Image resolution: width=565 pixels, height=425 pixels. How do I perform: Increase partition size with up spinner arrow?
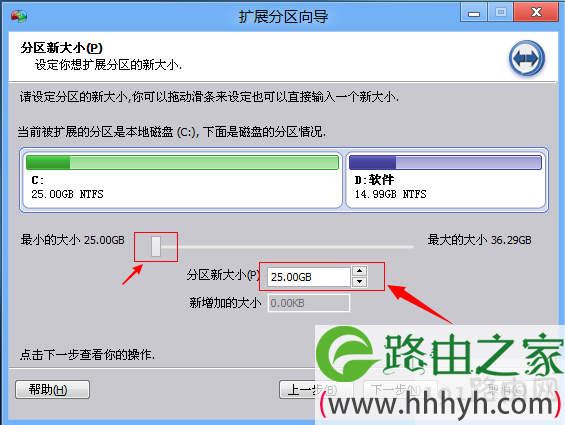(x=360, y=271)
